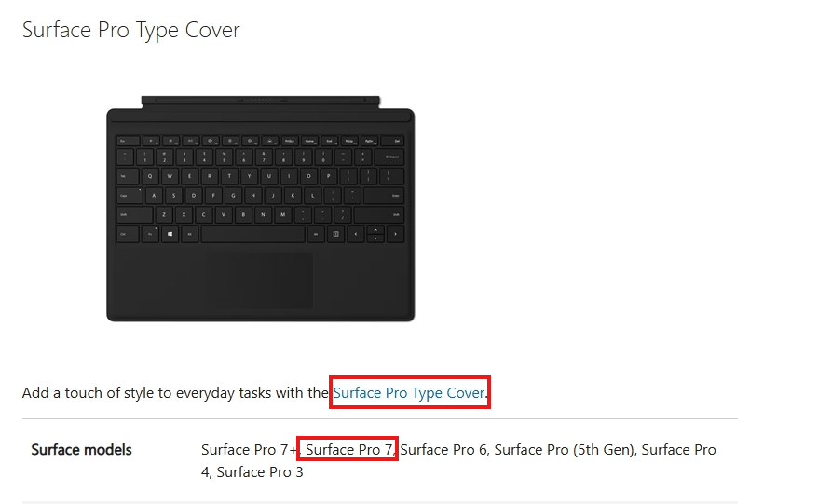Click the spacebar on the keyboard image
832x504 pixels.
tap(253, 234)
